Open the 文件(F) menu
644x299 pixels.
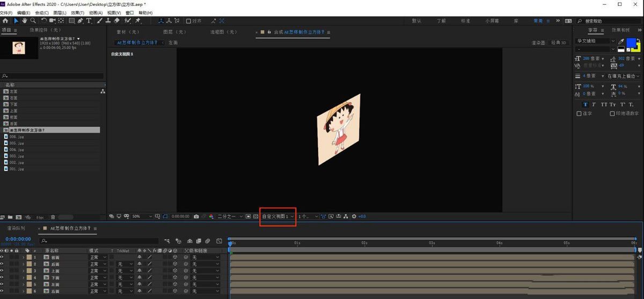(x=6, y=12)
